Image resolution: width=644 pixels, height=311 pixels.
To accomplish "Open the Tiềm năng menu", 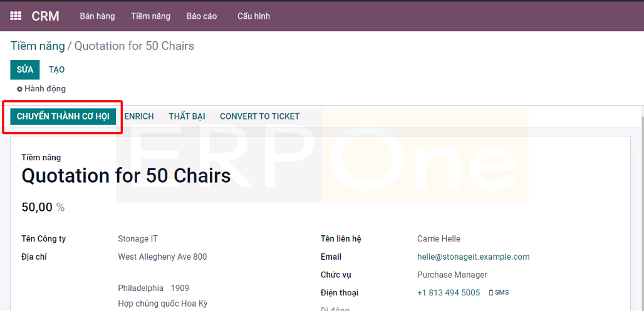I will point(151,16).
